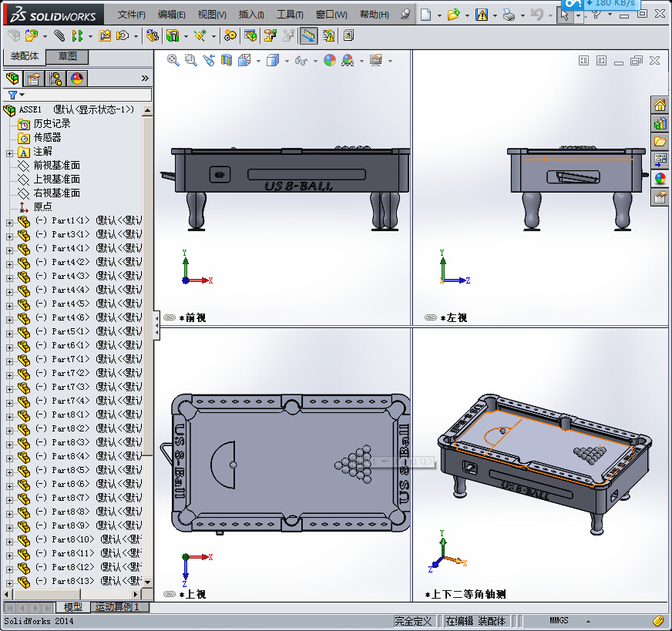Viewport: 672px width, 631px height.
Task: Click Print icon
Action: [509, 15]
